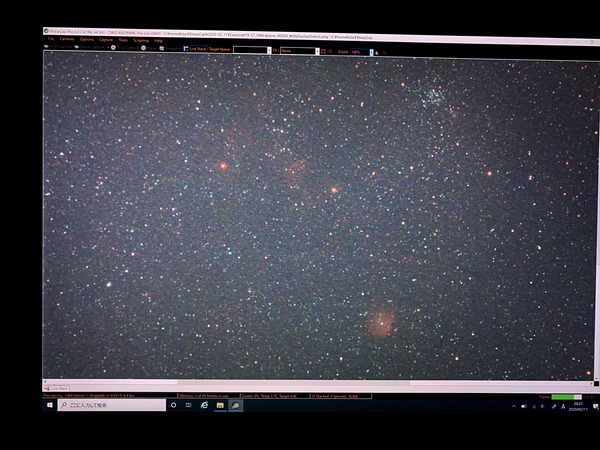
Task: Click the SharpCap taskbar icon
Action: tap(236, 405)
